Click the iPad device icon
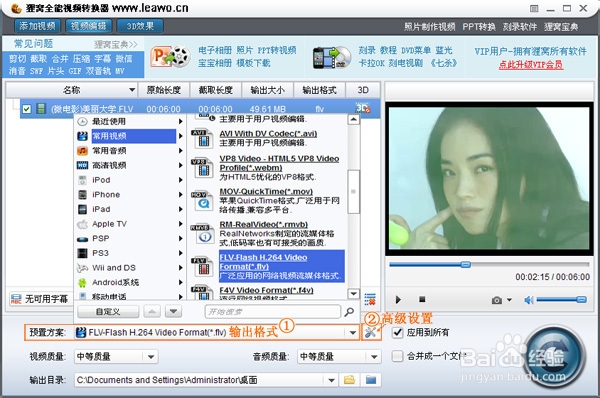The height and width of the screenshot is (398, 600). pyautogui.click(x=82, y=209)
